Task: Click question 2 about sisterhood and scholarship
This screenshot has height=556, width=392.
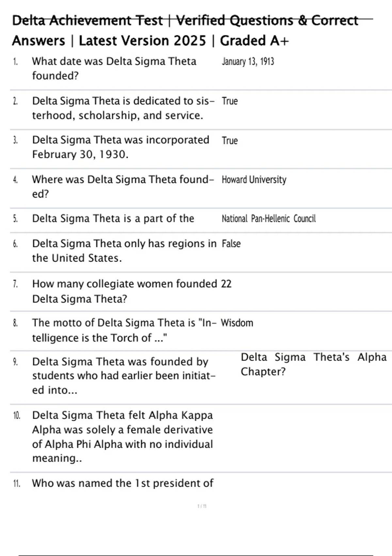Action: (123, 108)
